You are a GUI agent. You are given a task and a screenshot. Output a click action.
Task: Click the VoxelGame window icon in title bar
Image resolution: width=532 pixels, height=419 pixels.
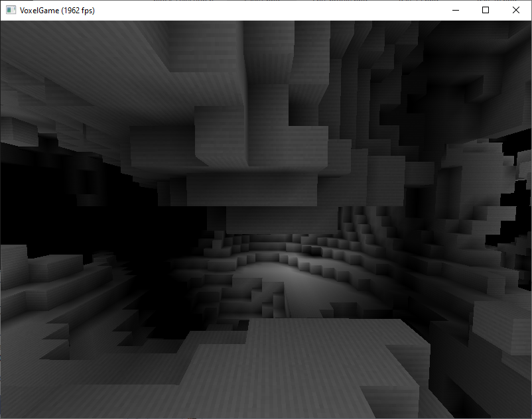11,10
